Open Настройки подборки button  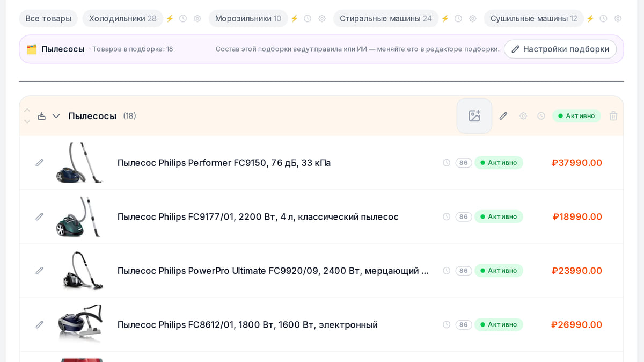click(x=560, y=49)
